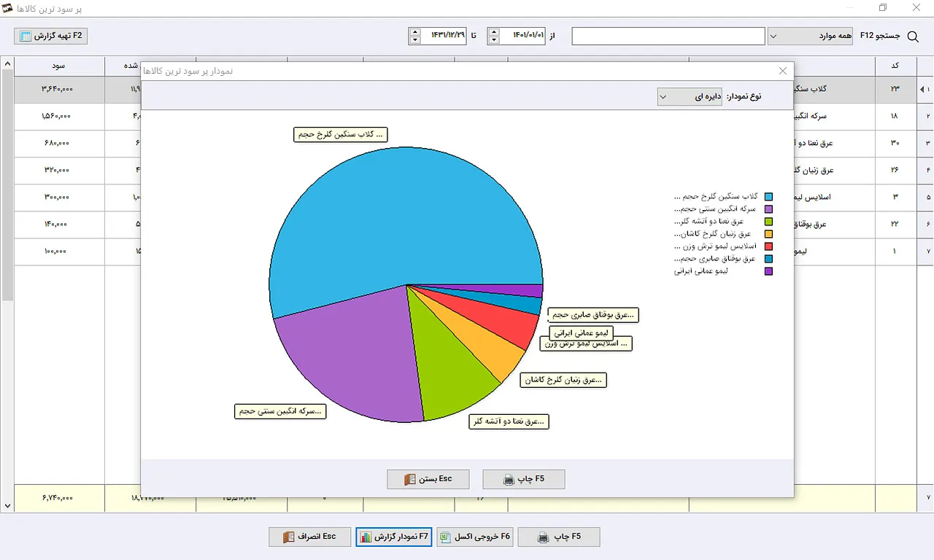
Task: Click the pie label گلاب سنگین گلرخ حجم
Action: tap(341, 134)
